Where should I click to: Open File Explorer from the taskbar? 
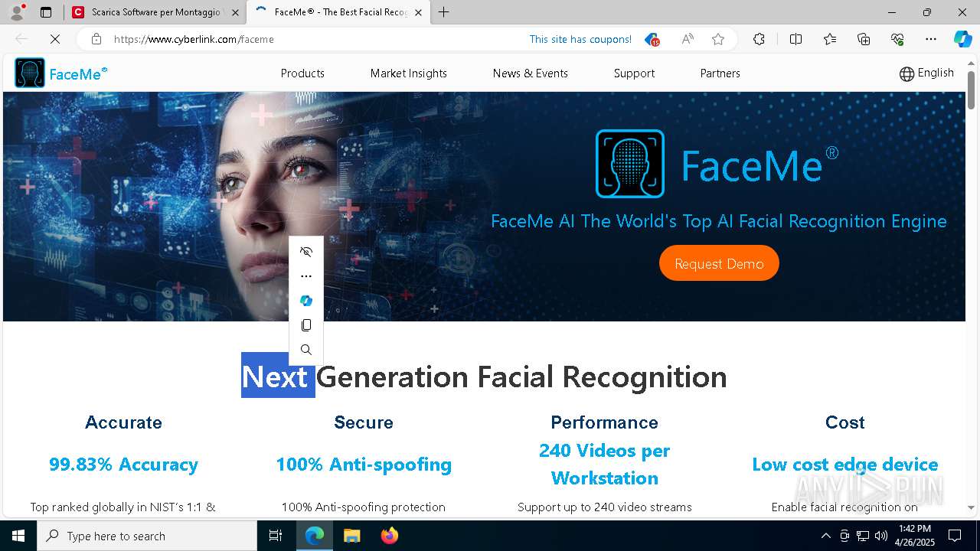[352, 536]
